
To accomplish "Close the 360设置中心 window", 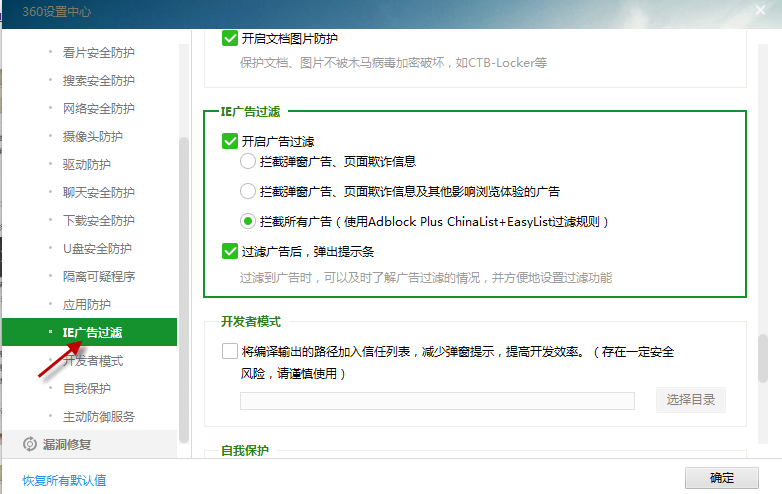I will tap(761, 11).
